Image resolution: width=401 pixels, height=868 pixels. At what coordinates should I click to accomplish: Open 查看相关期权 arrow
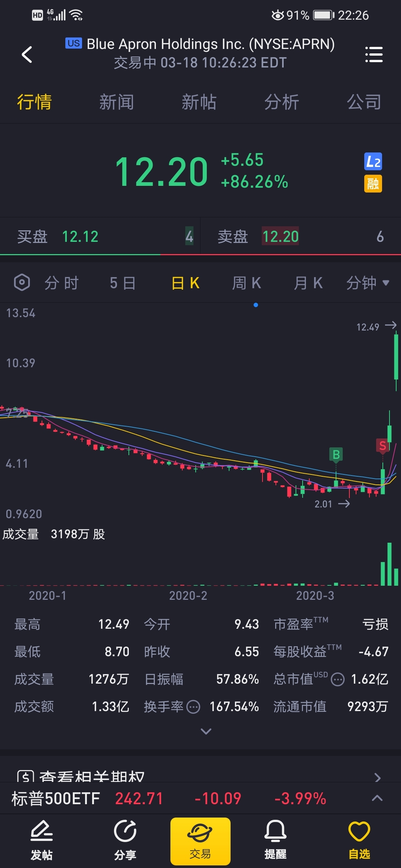coord(377,777)
